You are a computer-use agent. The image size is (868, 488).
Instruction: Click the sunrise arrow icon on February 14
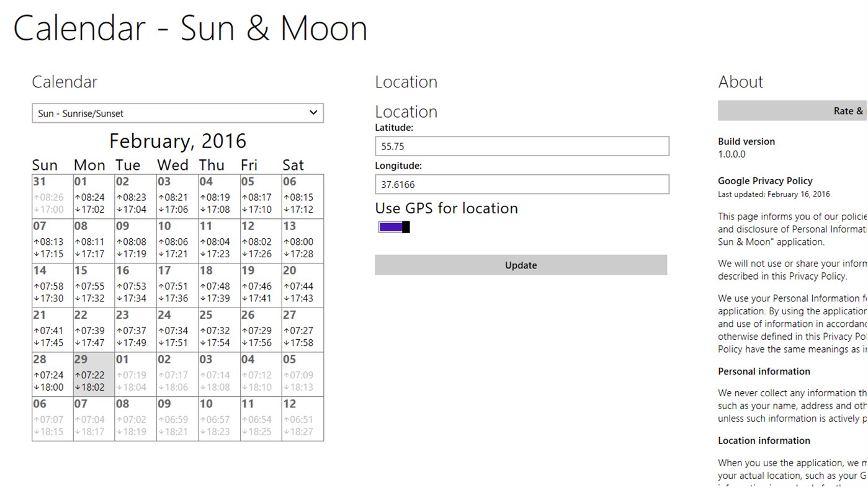tap(35, 286)
